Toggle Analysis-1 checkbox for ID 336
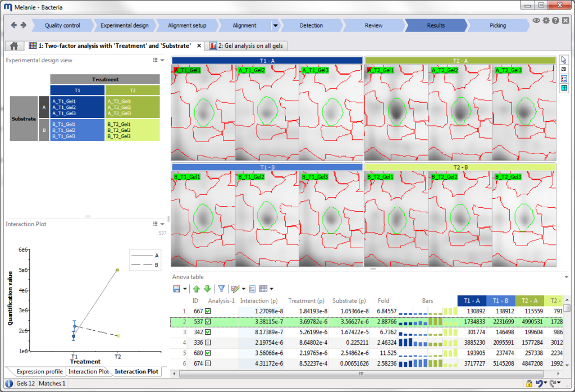This screenshot has height=392, width=575. pos(208,343)
